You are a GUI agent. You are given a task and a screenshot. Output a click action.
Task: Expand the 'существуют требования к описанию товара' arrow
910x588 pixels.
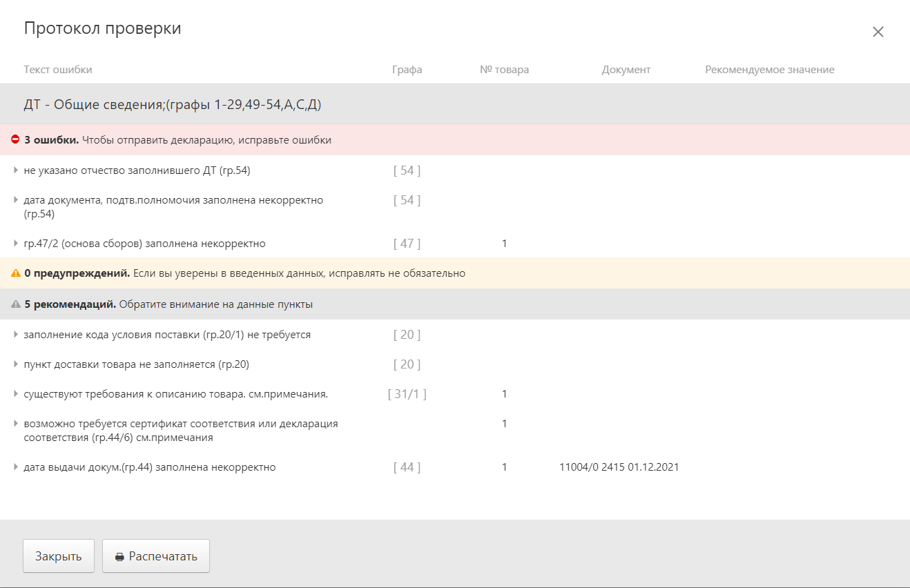[x=16, y=393]
